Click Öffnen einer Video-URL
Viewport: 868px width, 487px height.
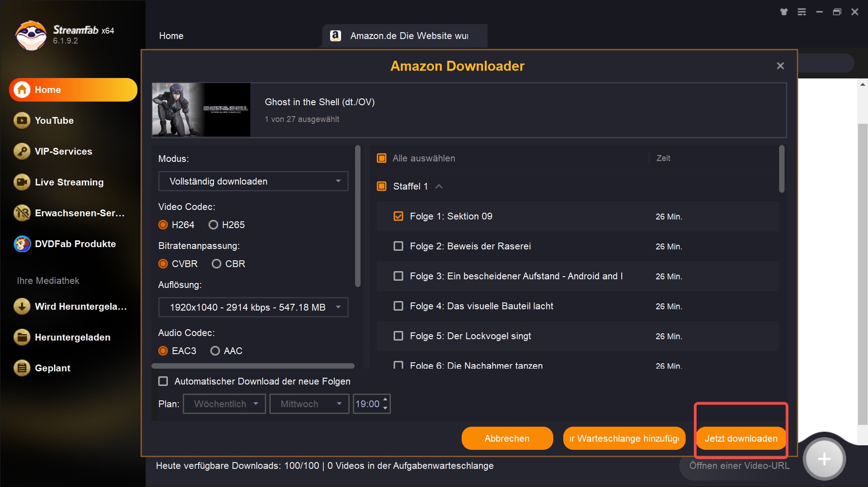coord(739,466)
